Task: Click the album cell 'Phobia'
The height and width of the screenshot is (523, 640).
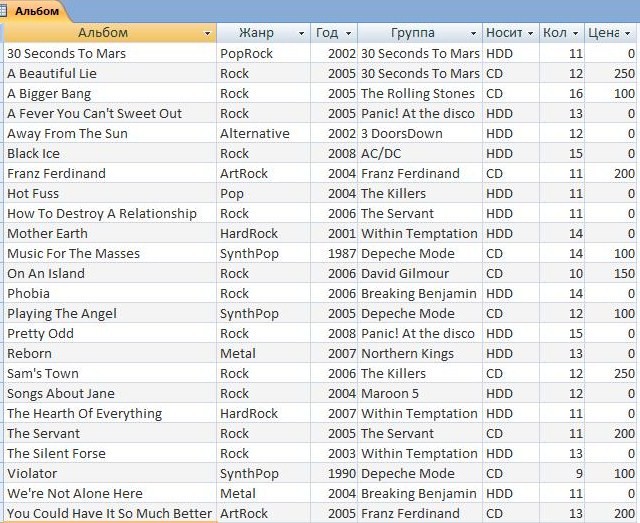Action: 110,294
